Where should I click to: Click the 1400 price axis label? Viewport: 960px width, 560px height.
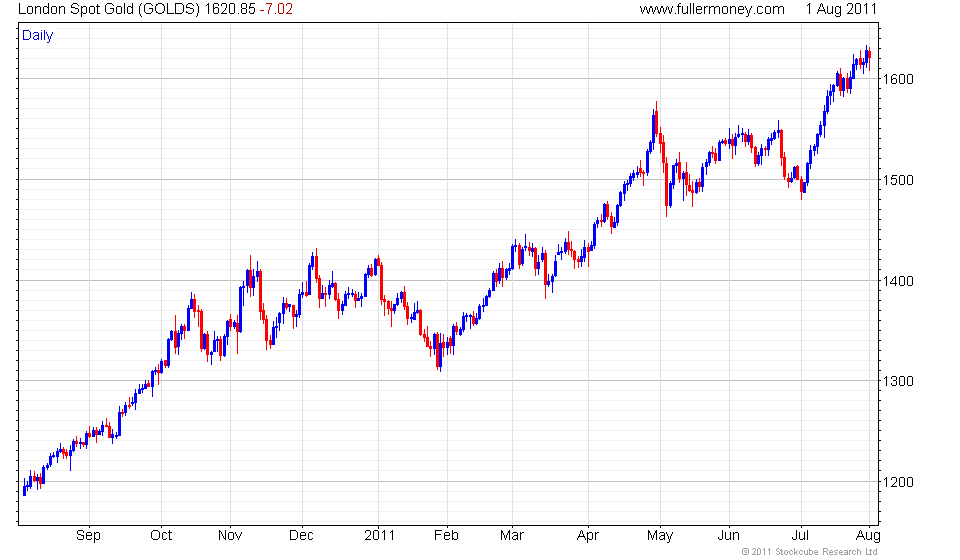pyautogui.click(x=898, y=281)
